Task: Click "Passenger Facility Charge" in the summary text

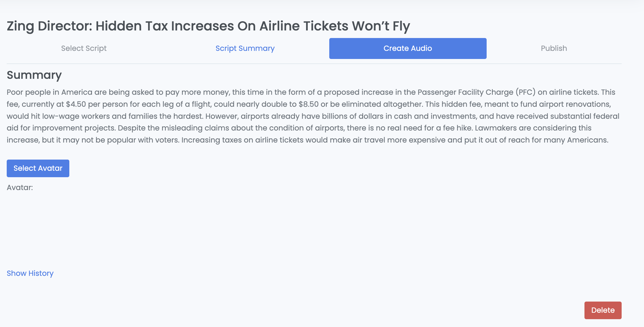Action: 465,92
